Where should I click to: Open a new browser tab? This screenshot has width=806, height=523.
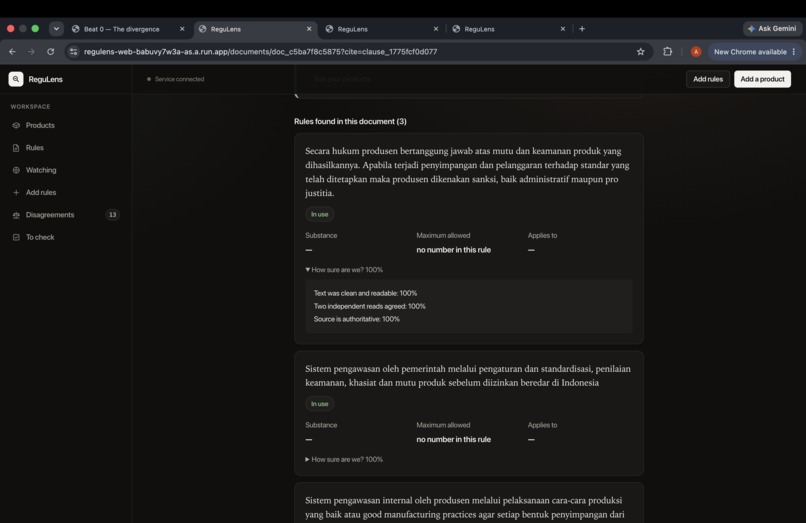coord(582,29)
